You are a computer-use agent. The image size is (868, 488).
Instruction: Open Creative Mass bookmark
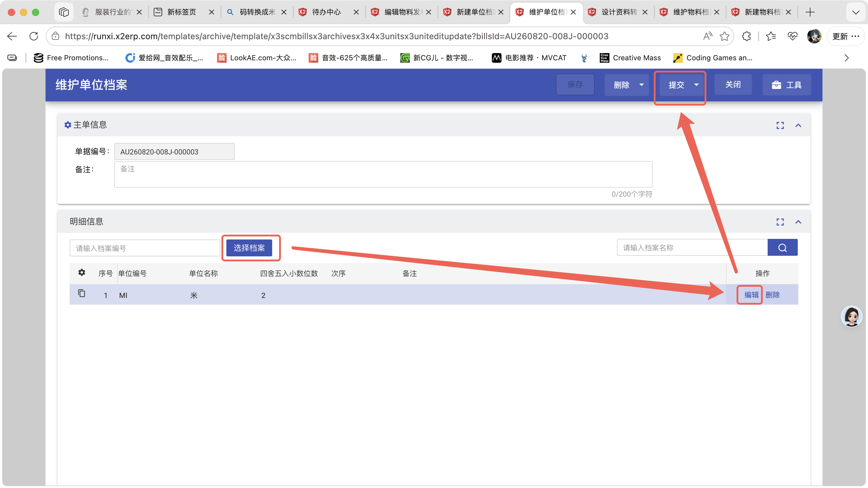(630, 58)
